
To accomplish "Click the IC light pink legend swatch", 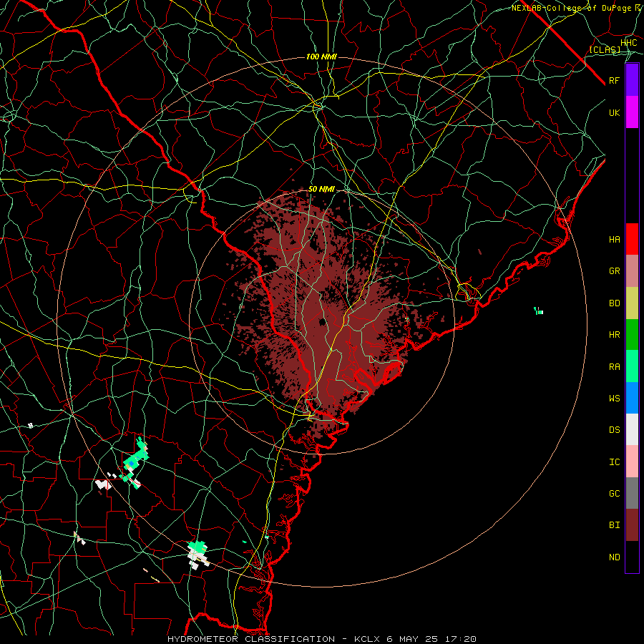I will [x=632, y=462].
